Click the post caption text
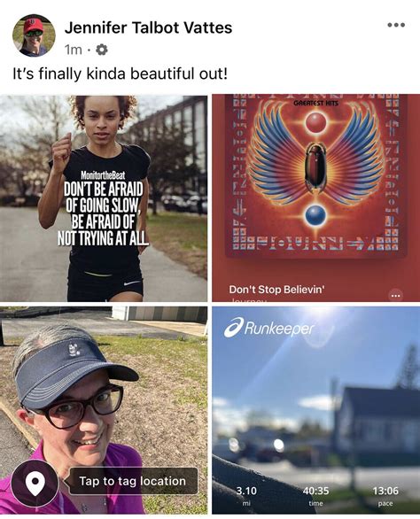The width and height of the screenshot is (420, 519). (x=121, y=74)
